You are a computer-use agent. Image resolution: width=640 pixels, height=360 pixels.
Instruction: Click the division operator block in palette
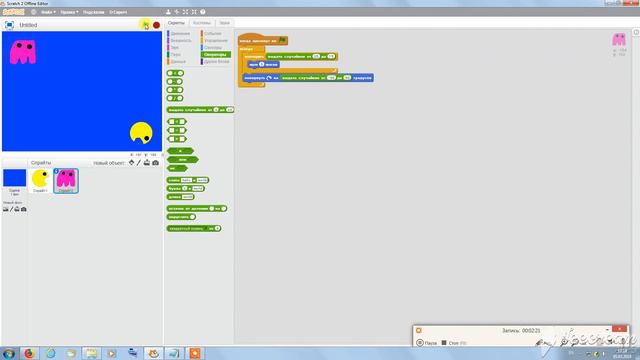[x=175, y=98]
